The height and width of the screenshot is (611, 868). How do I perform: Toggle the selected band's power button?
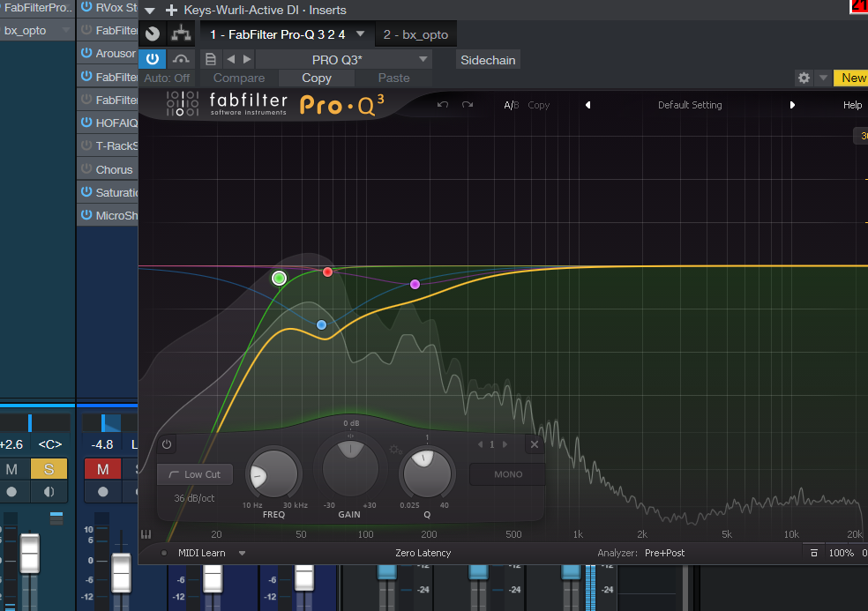tap(167, 443)
